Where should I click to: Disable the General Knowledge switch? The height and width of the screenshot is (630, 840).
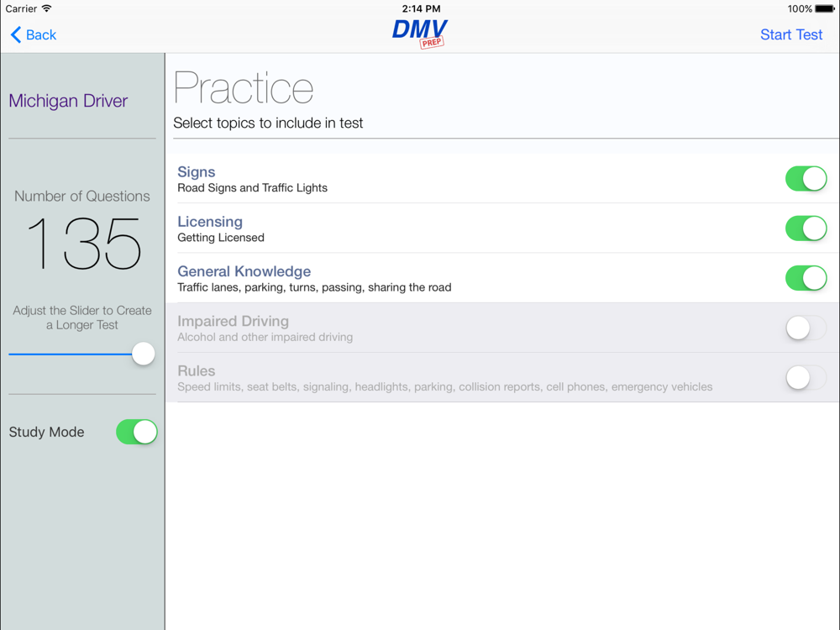[x=806, y=278]
